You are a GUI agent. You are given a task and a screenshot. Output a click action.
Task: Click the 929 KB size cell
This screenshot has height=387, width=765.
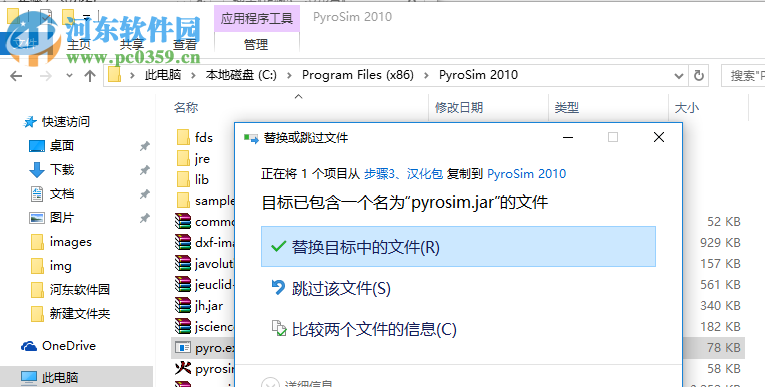(720, 243)
